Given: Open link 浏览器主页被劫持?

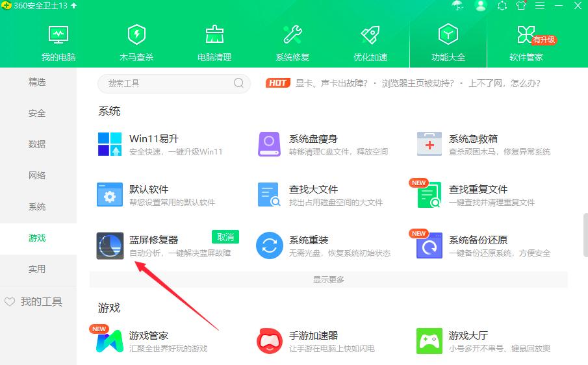Looking at the screenshot, I should (x=418, y=83).
